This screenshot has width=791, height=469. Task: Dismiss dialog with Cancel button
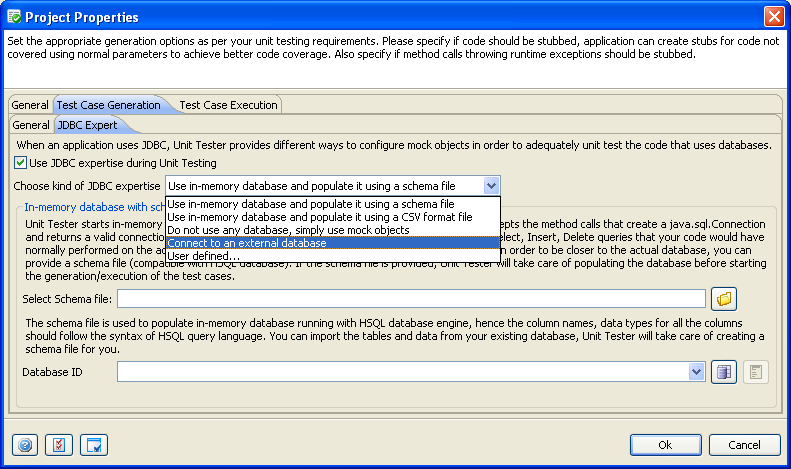tap(745, 445)
